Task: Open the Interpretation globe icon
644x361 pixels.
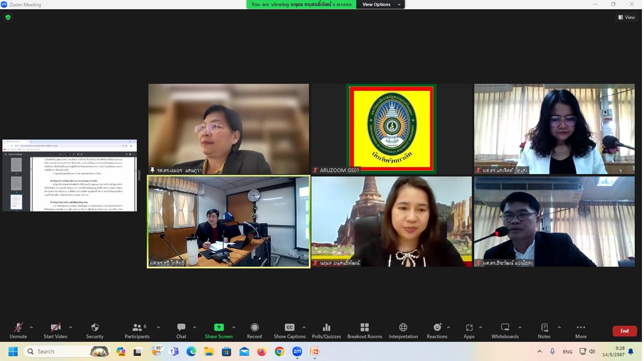Action: 403,327
